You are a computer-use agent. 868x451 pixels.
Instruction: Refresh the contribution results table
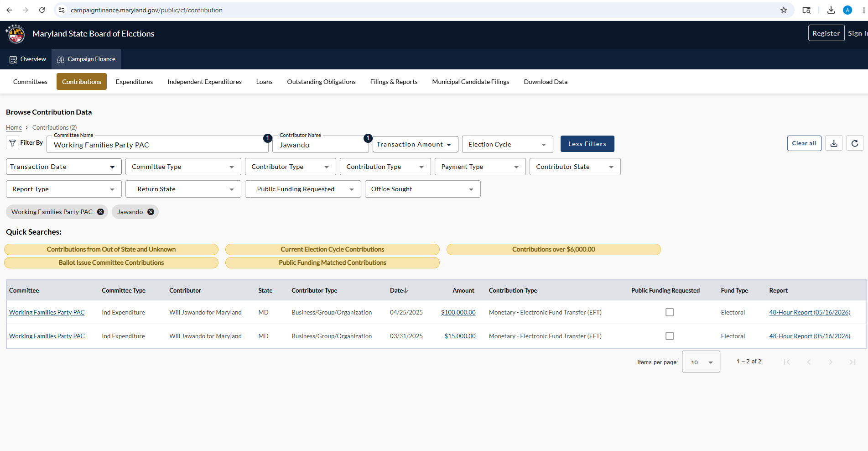(855, 143)
